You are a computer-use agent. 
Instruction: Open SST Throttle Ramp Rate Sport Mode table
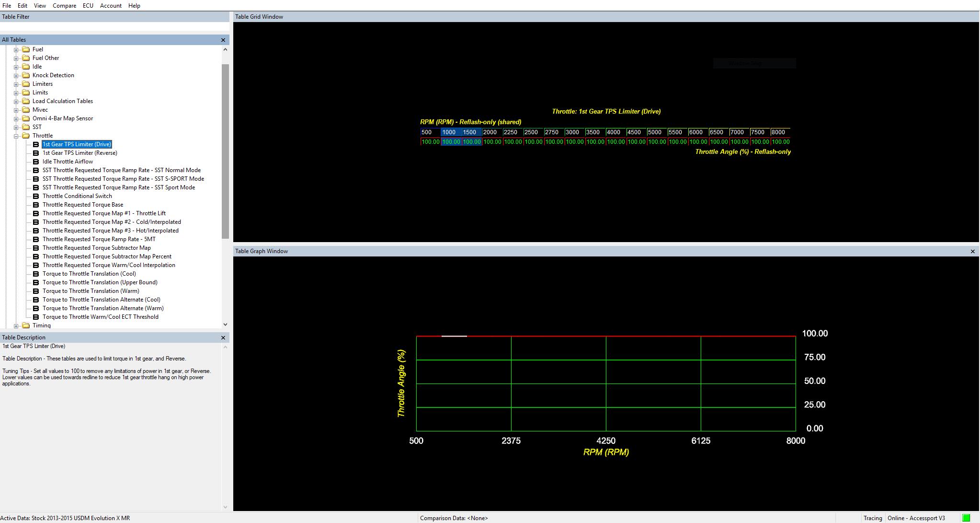coord(119,187)
